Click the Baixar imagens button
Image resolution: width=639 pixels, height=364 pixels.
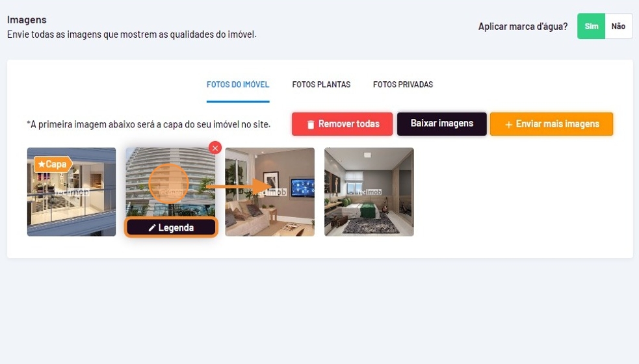(442, 124)
